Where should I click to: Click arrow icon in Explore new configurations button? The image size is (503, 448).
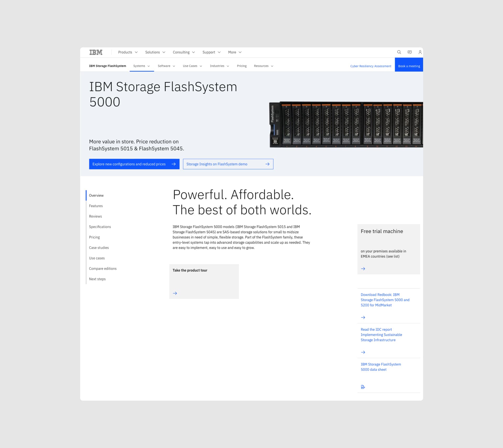point(173,164)
